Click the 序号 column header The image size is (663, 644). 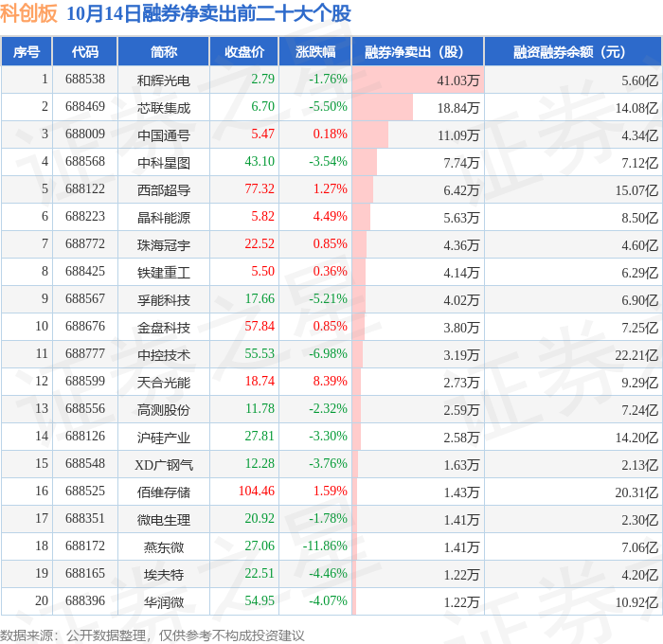point(27,51)
